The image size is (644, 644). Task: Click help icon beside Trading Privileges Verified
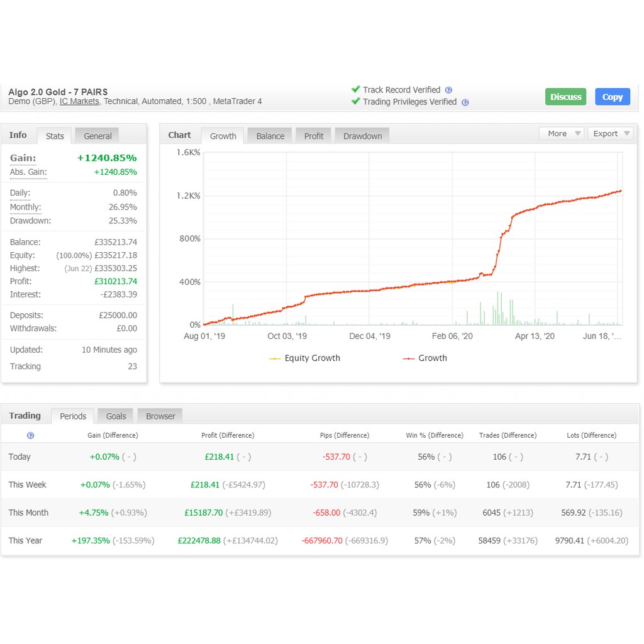[465, 103]
